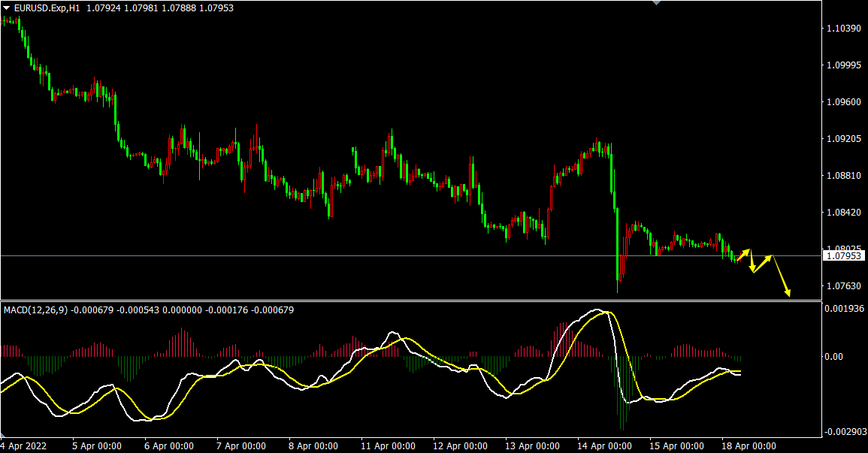Click the 1.09205 price axis label
The width and height of the screenshot is (868, 453).
tap(843, 139)
